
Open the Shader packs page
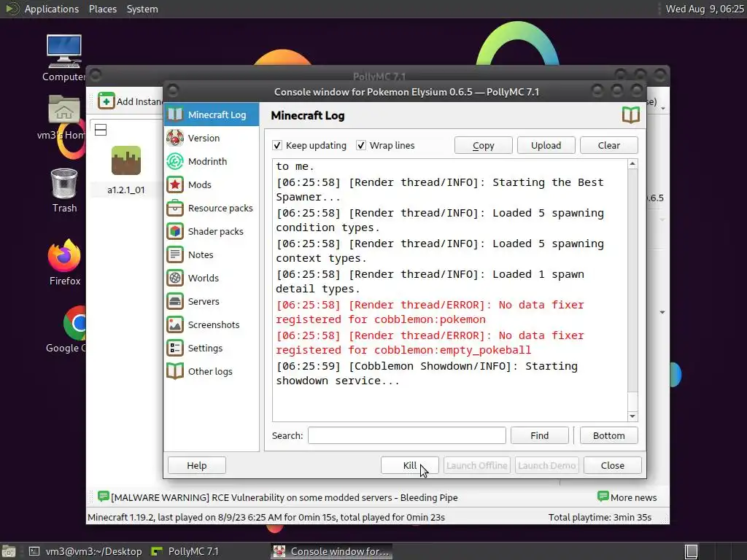click(212, 231)
